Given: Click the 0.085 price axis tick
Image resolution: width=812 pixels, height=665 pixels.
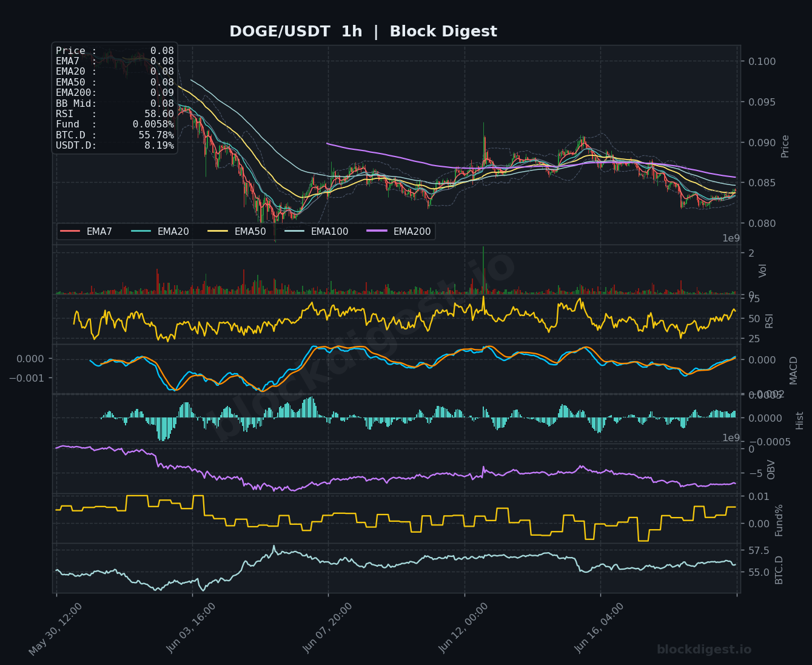Looking at the screenshot, I should 762,183.
